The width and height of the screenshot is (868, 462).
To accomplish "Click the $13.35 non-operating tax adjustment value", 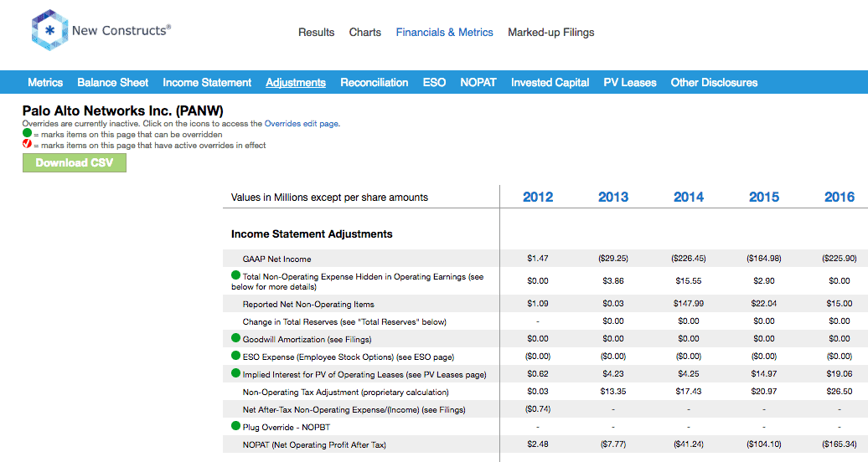I will [612, 392].
